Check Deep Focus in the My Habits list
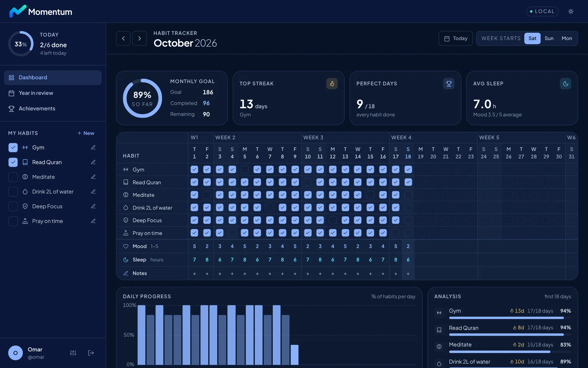Viewport: 588px width, 368px height. click(x=13, y=206)
